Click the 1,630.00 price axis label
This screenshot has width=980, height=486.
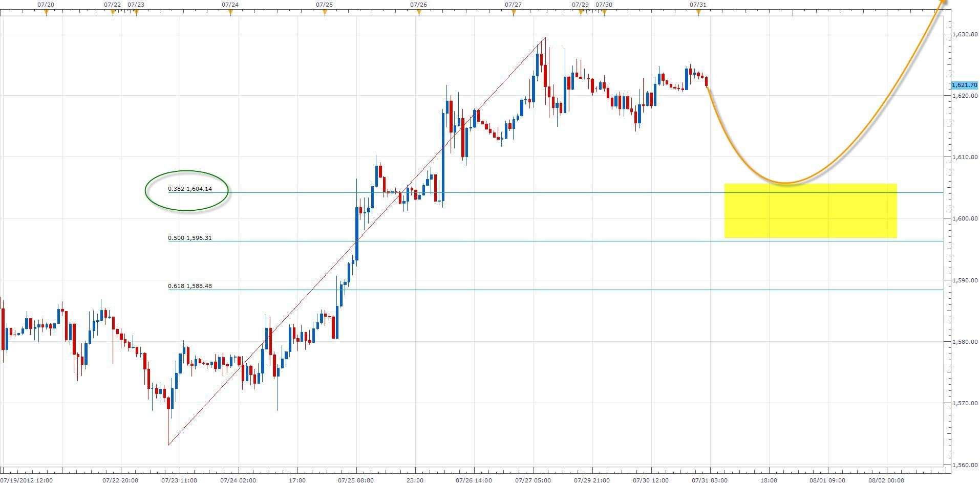[965, 34]
